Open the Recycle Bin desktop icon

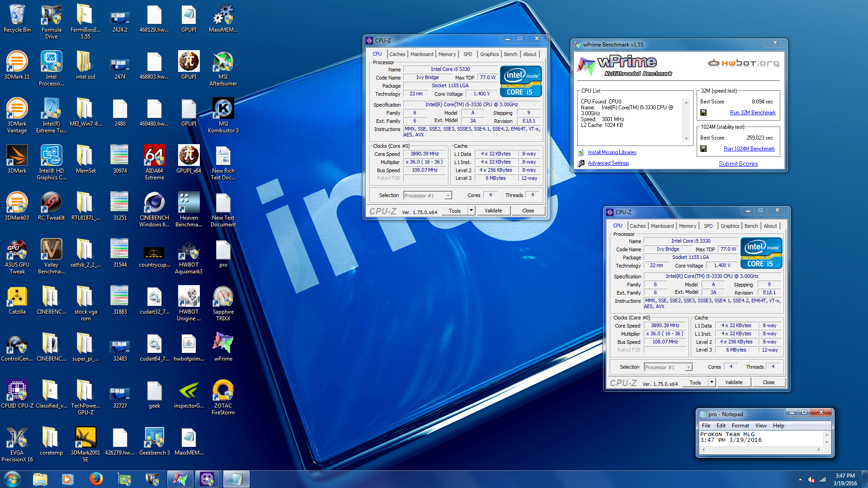(x=17, y=19)
